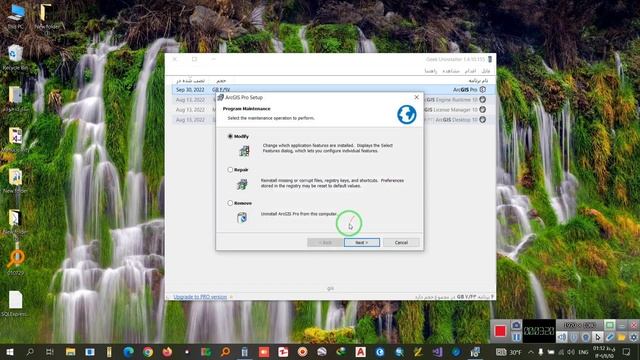The image size is (640, 360).
Task: Take a screenshot with the recorder camera icon
Action: click(x=516, y=325)
